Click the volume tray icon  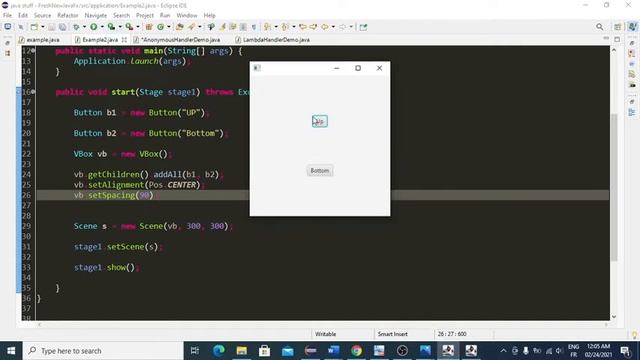(559, 351)
